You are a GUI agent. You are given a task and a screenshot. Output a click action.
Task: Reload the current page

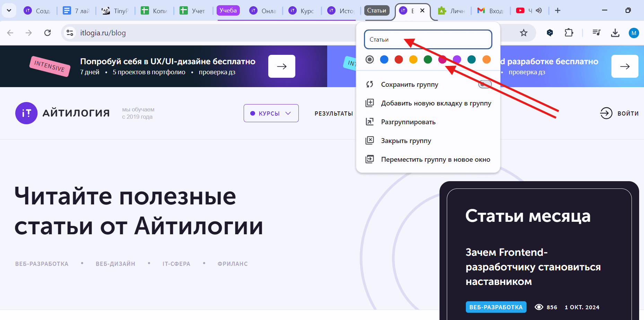tap(47, 33)
